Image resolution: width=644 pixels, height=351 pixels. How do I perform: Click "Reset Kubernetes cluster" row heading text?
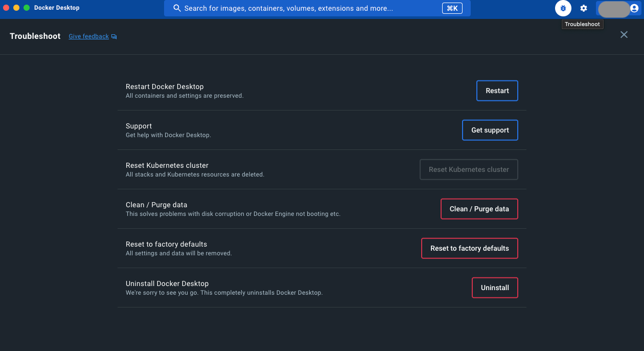click(x=167, y=165)
